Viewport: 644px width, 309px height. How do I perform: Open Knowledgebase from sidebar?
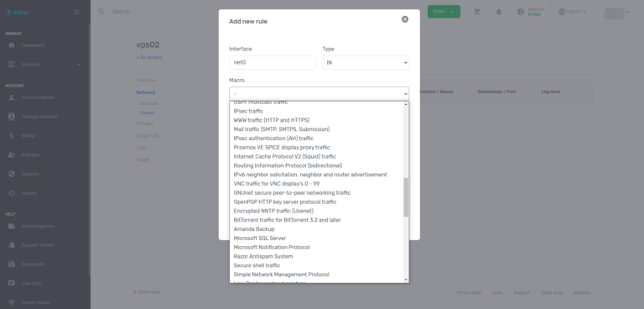point(38,226)
